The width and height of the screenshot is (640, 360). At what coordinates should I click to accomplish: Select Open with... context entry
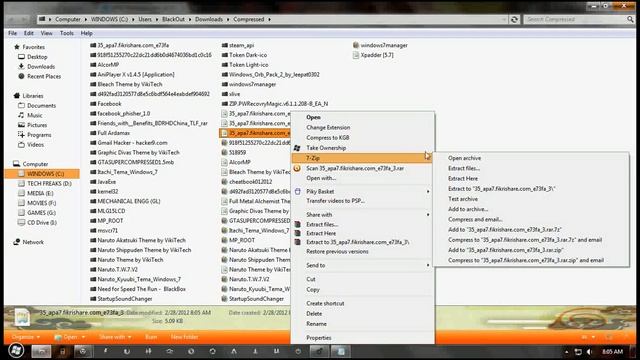pyautogui.click(x=321, y=178)
